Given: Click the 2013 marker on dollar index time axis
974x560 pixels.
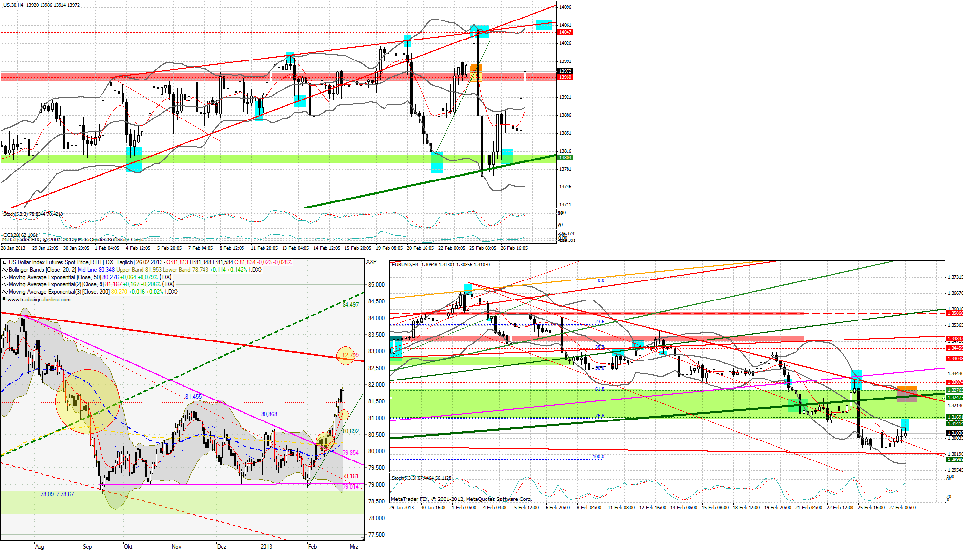Looking at the screenshot, I should (266, 546).
